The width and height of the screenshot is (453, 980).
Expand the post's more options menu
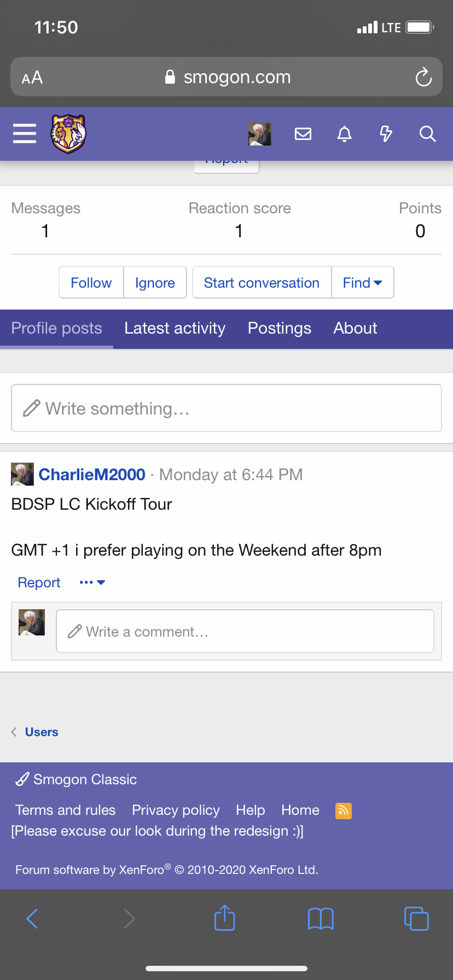coord(92,582)
